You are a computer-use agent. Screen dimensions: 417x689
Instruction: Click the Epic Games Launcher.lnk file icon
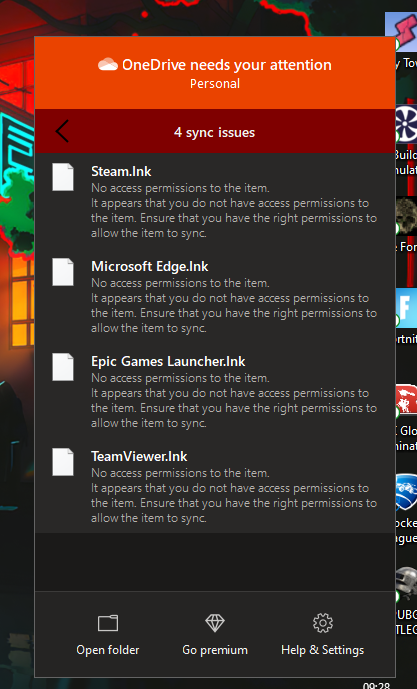coord(63,367)
